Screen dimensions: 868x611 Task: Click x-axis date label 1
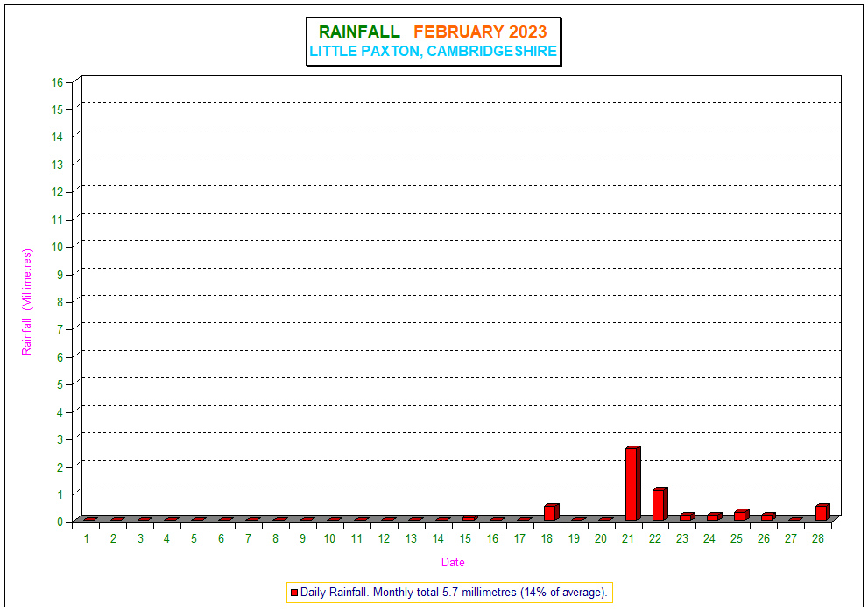tap(87, 539)
